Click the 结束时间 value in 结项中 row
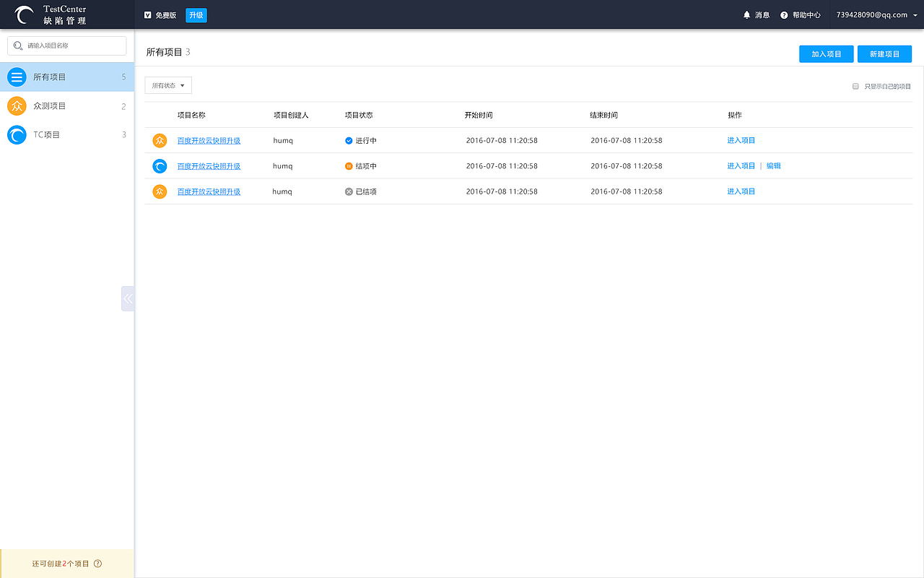Image resolution: width=924 pixels, height=578 pixels. [627, 166]
